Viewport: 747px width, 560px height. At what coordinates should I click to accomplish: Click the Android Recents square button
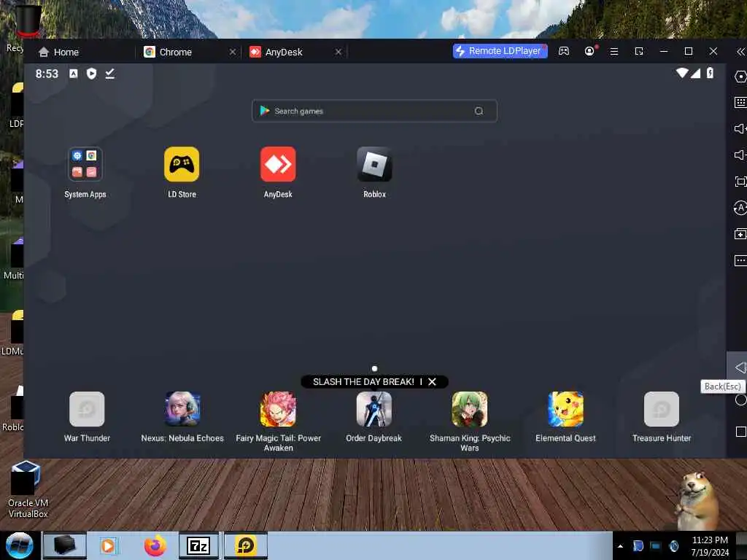[x=740, y=432]
